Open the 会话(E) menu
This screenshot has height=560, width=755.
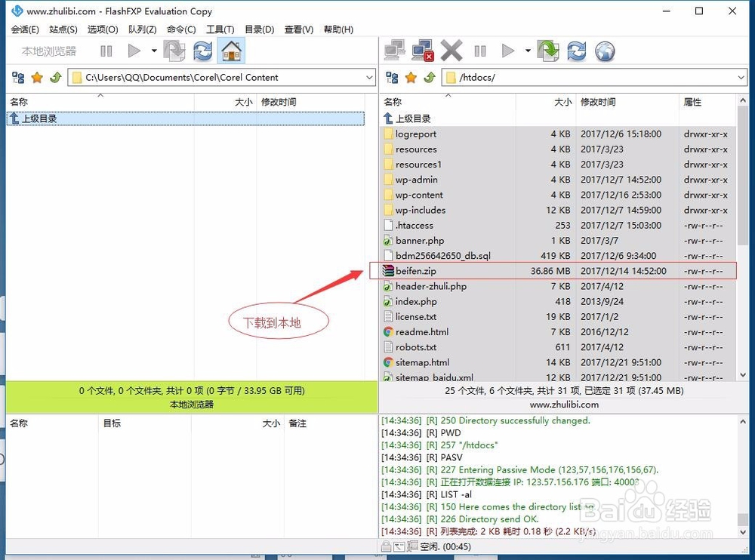25,29
